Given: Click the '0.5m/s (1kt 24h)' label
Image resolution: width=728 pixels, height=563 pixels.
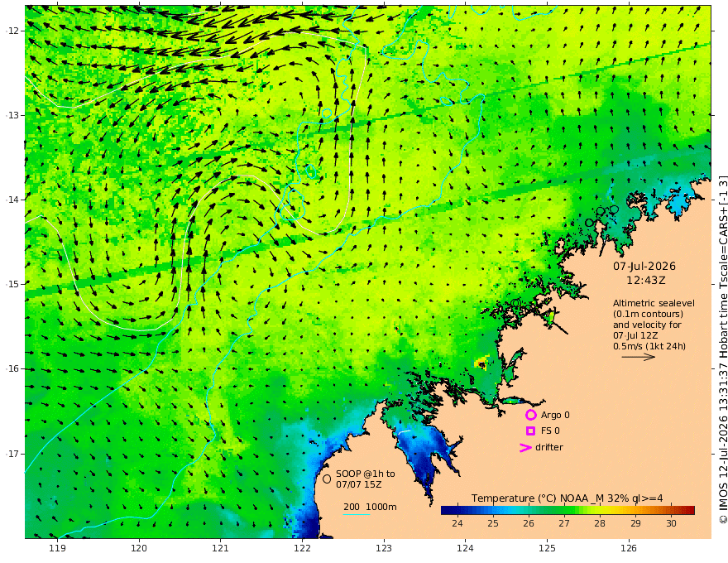Looking at the screenshot, I should [649, 346].
